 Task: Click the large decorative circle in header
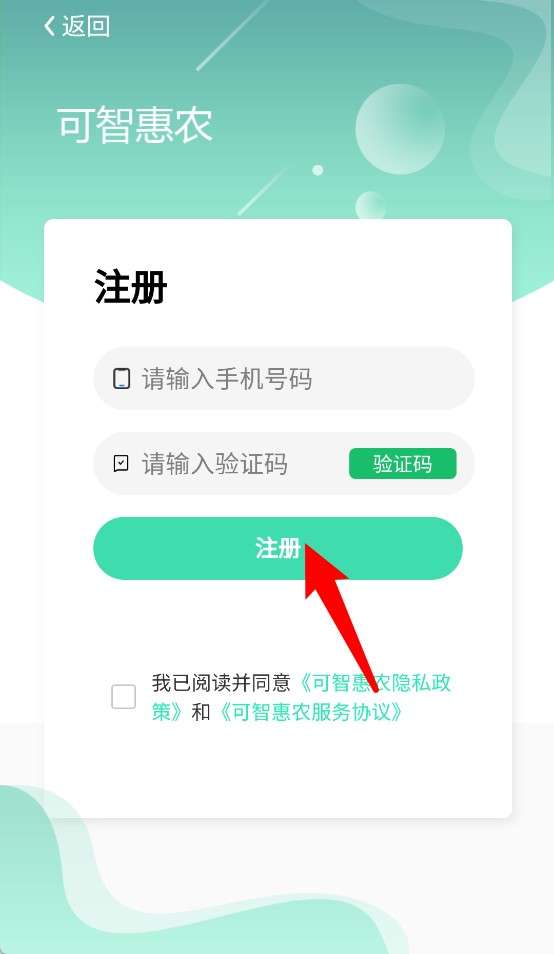tap(400, 130)
